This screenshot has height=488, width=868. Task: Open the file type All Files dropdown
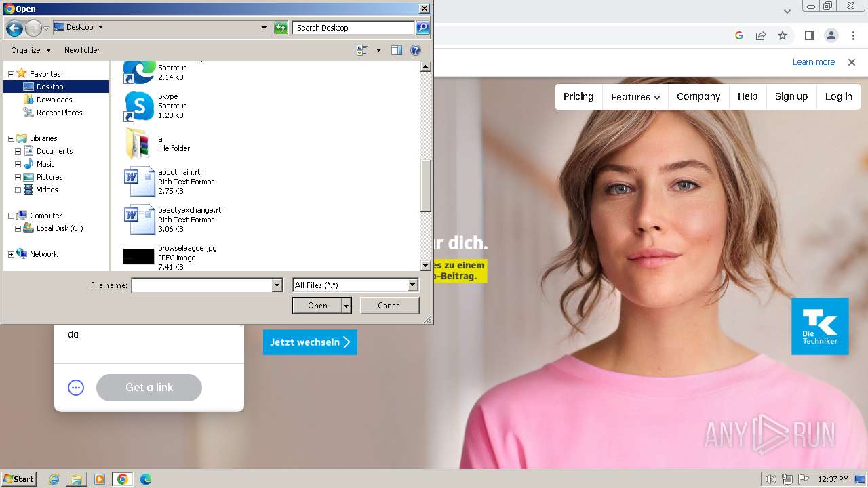coord(412,285)
